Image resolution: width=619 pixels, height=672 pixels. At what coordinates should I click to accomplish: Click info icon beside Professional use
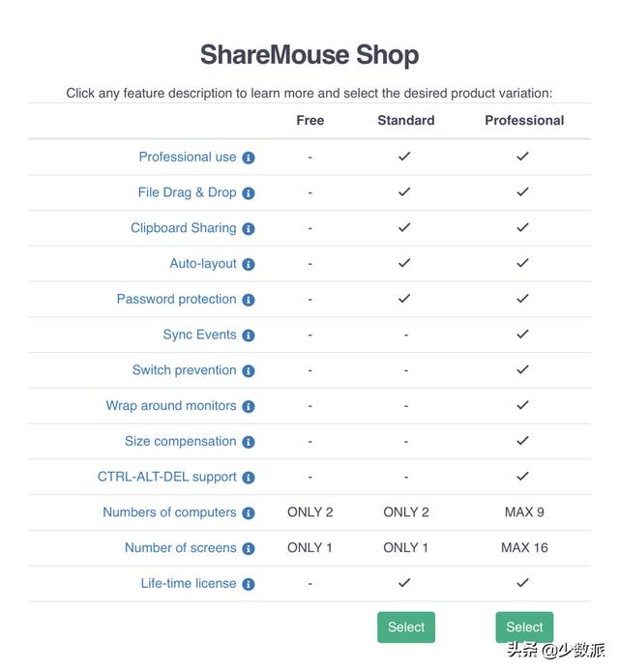click(249, 158)
